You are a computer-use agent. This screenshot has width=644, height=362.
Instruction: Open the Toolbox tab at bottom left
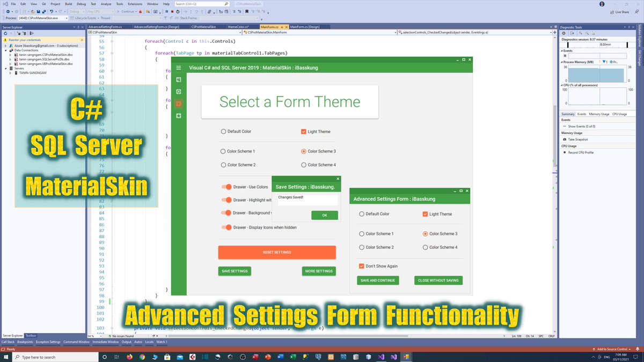click(31, 335)
